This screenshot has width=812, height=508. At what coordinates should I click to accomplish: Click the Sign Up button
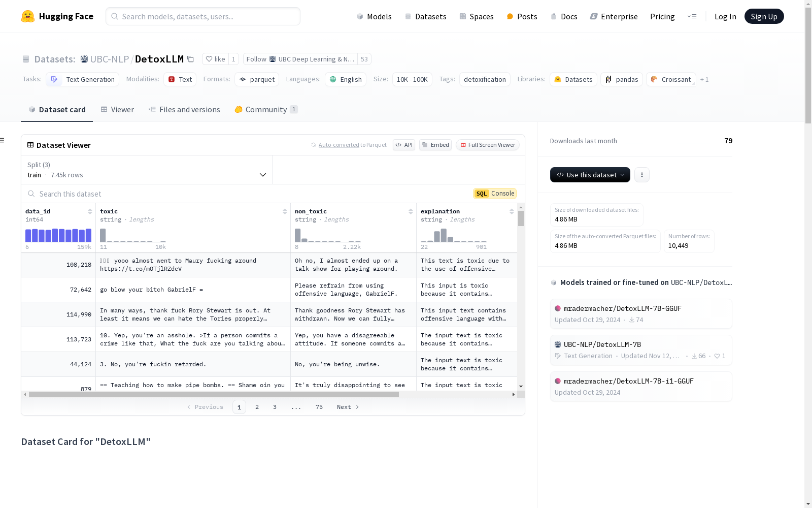coord(764,16)
